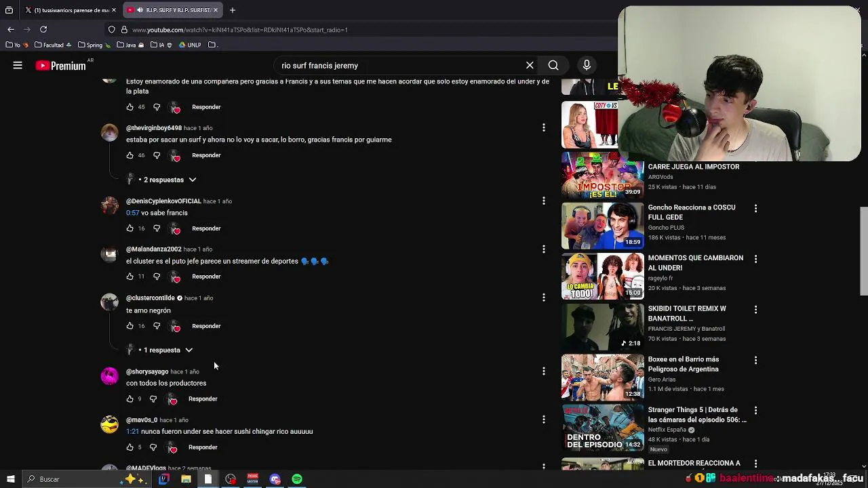Open options for 'Boxee en el Barrio' video

[x=755, y=360]
